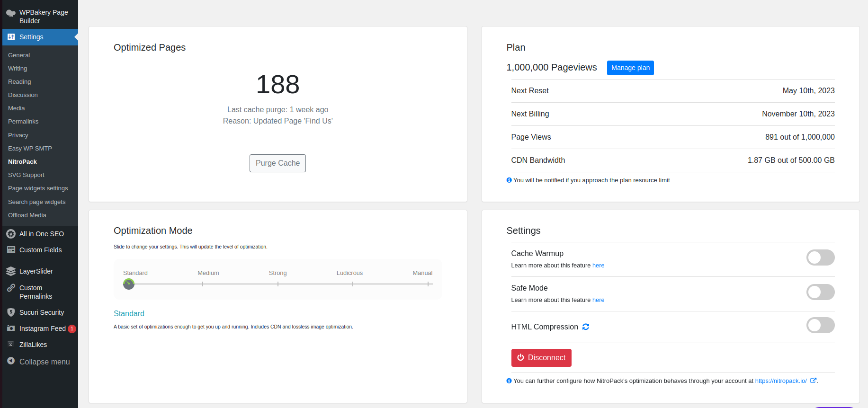
Task: Click the Instagram Feed camera icon
Action: pyautogui.click(x=11, y=328)
